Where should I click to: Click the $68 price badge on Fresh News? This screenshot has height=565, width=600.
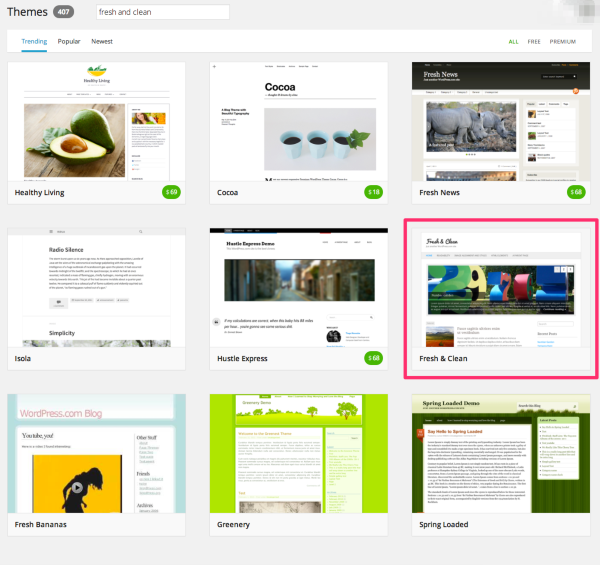[x=576, y=191]
